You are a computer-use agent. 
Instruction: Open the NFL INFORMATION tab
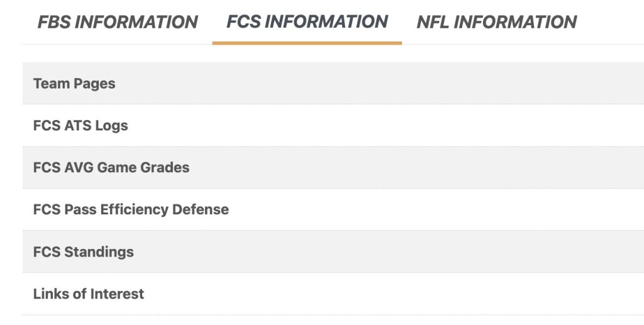496,22
